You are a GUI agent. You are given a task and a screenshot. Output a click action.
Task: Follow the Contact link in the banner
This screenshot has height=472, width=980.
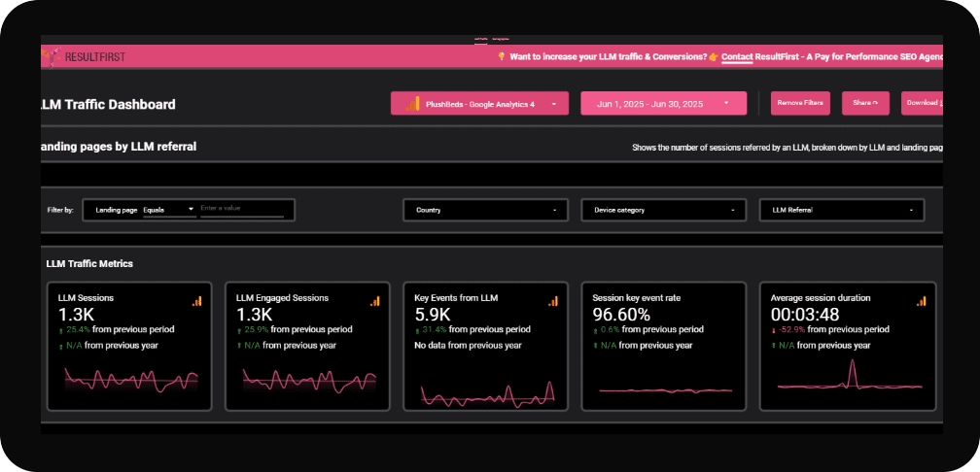738,57
